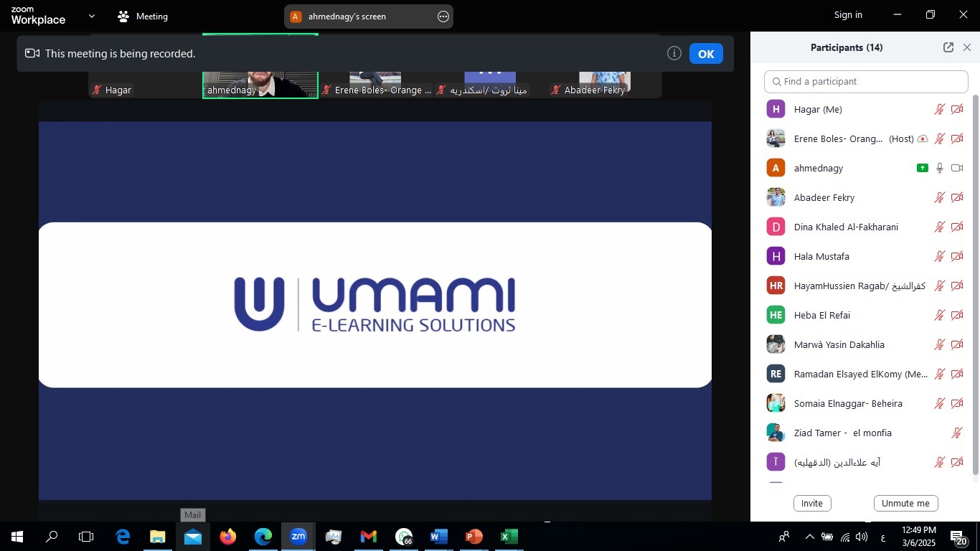980x551 pixels.
Task: Click video-off icon for Hagar (Me)
Action: [x=957, y=110]
